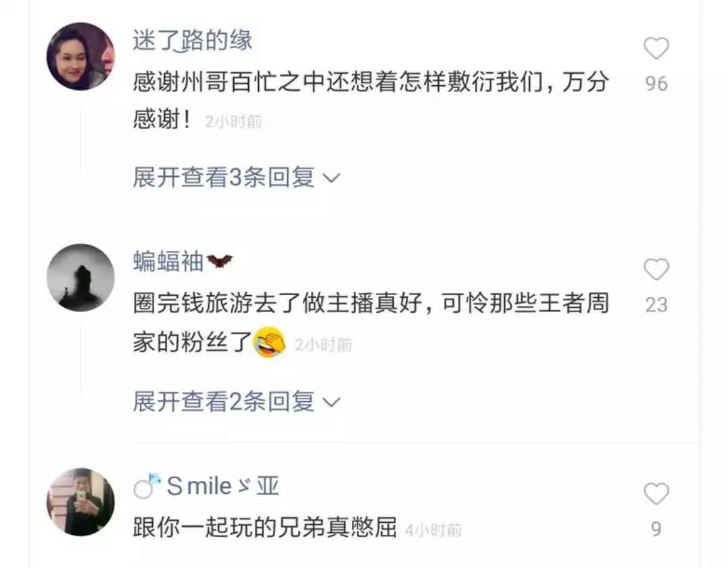The width and height of the screenshot is (728, 568).
Task: Open avatar of 迷了路的缘
Action: pyautogui.click(x=81, y=56)
